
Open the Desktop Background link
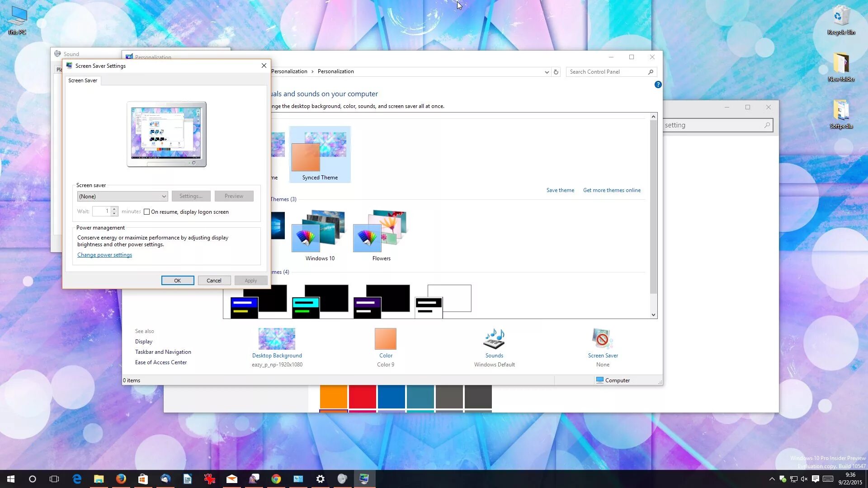click(277, 356)
